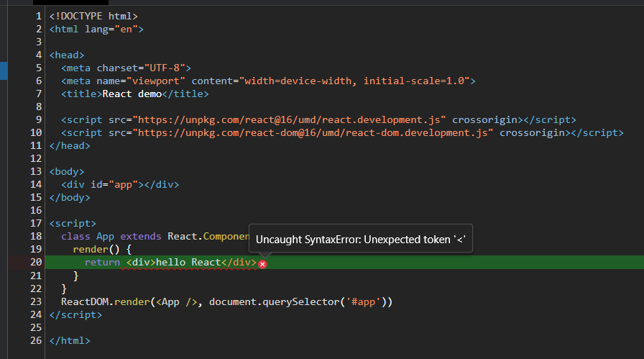Click the opening <head> tag

coord(67,55)
